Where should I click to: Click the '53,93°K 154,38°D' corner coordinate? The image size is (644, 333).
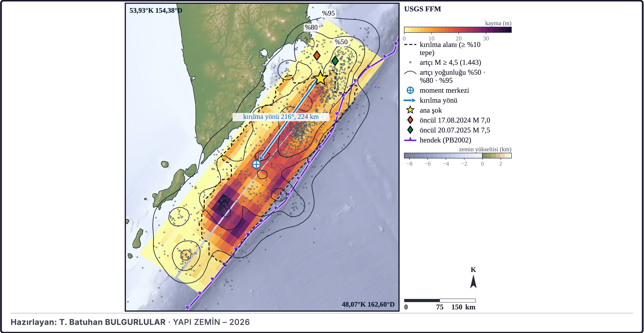point(156,10)
